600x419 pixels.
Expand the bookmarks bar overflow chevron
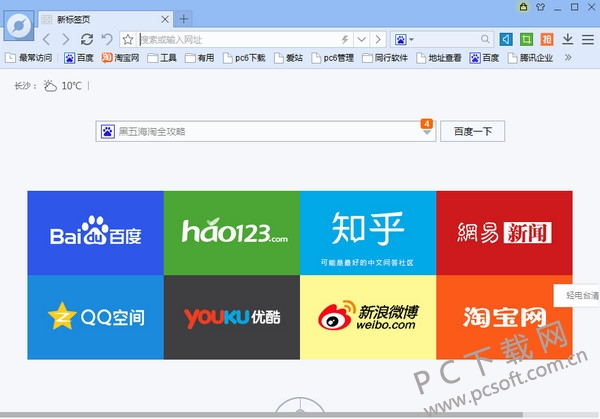click(x=568, y=58)
